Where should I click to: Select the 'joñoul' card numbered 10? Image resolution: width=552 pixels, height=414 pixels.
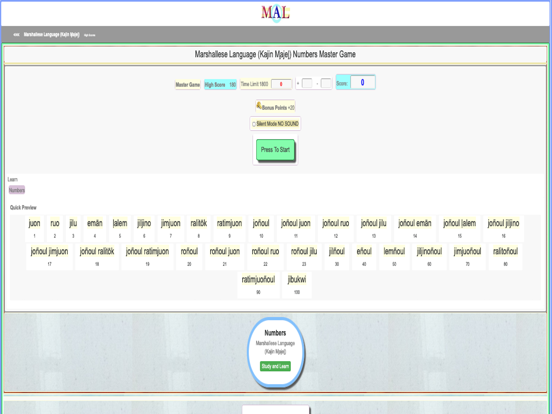[261, 228]
